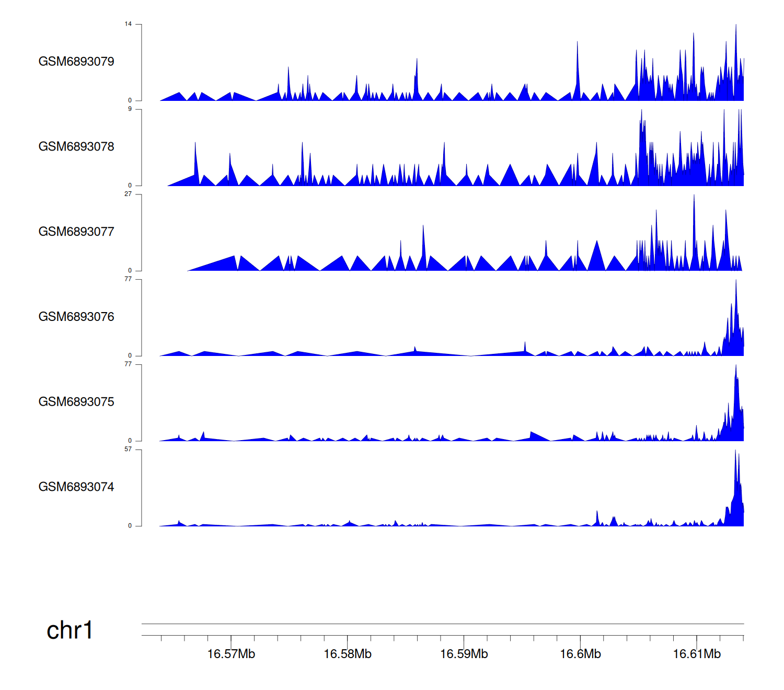Select the GSM6893074 track name
Screen dimensions: 784x690
coord(76,487)
